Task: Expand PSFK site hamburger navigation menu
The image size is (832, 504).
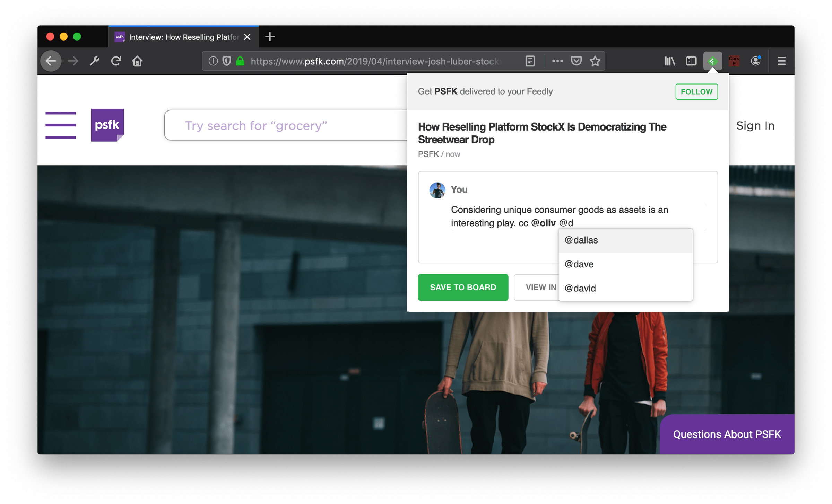Action: [x=60, y=125]
